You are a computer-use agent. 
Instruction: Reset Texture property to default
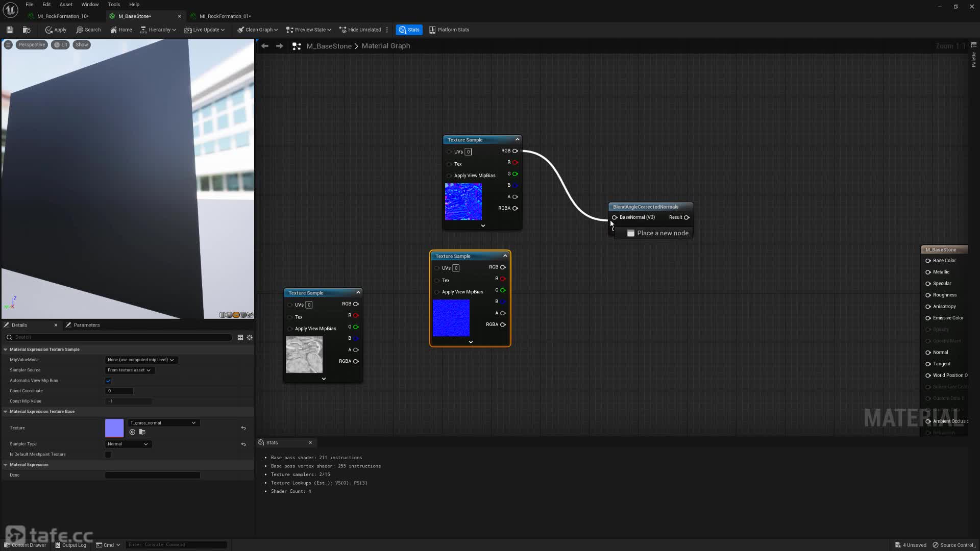[243, 428]
